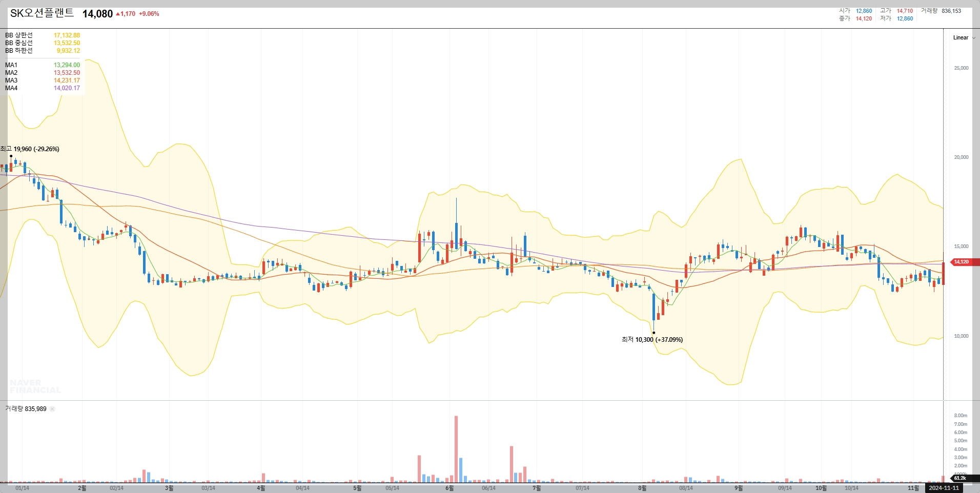
Task: Click the 8.00m volume axis label
Action: coord(961,416)
